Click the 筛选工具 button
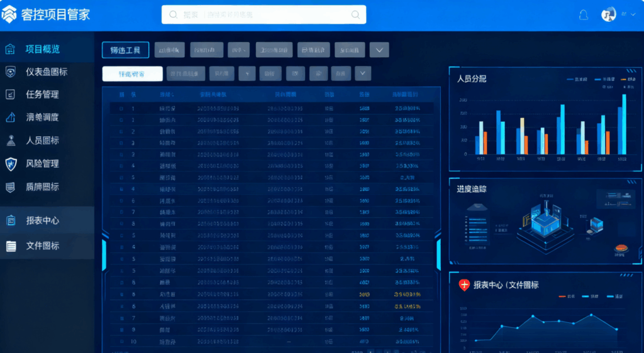The width and height of the screenshot is (644, 353). click(x=125, y=50)
